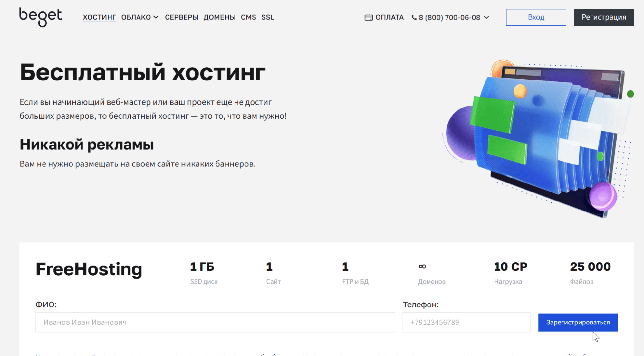Click the Телефон phone input field
This screenshot has height=356, width=644.
pos(466,322)
